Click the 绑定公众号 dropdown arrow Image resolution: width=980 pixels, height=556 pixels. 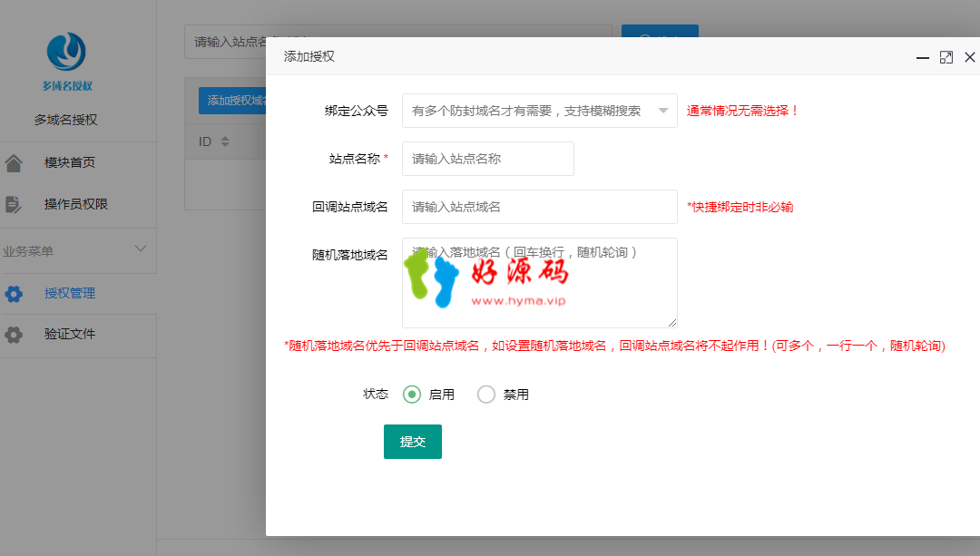(x=663, y=111)
